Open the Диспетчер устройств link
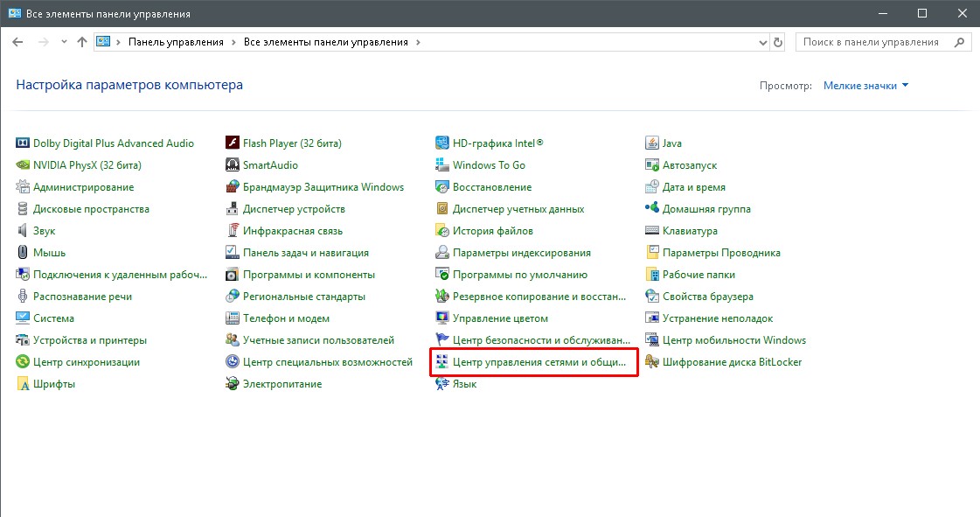 (x=294, y=209)
